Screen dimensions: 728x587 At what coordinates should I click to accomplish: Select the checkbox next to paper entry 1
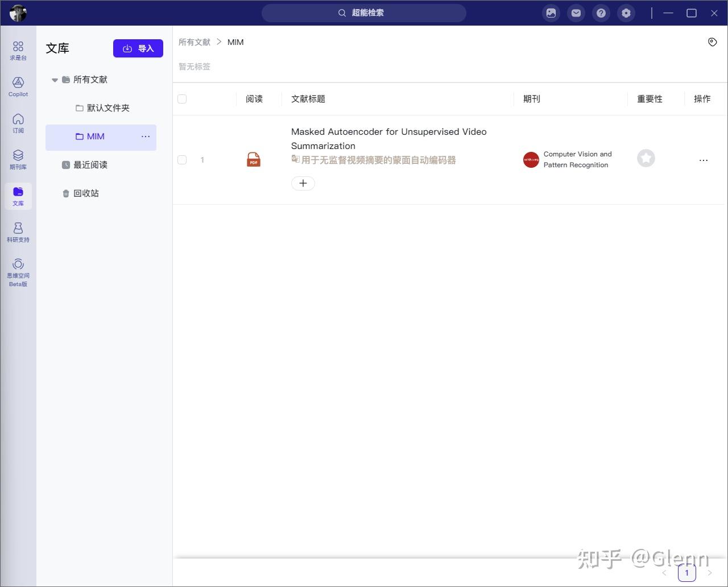click(181, 160)
